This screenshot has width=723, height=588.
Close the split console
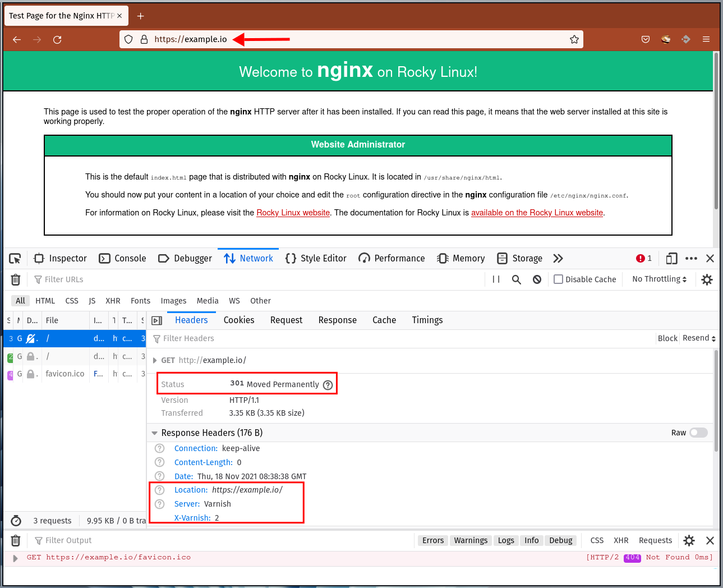coord(710,540)
